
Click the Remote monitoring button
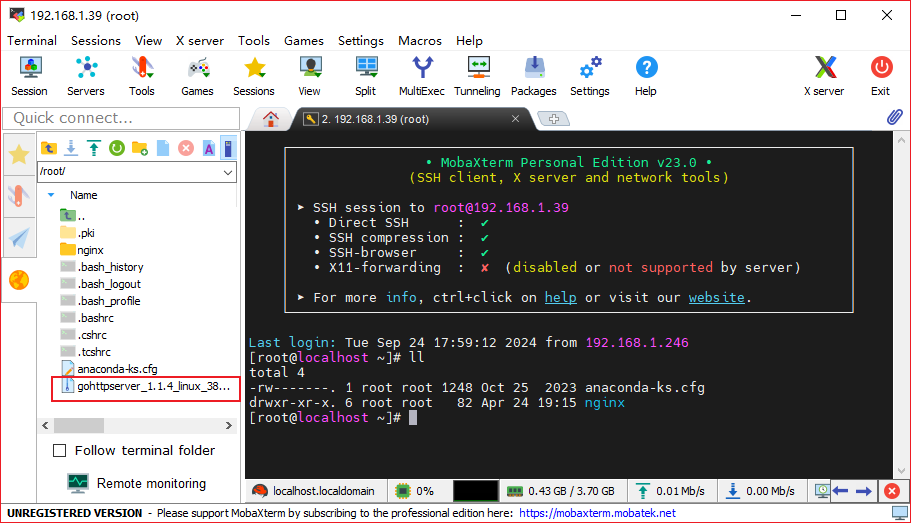pos(137,483)
